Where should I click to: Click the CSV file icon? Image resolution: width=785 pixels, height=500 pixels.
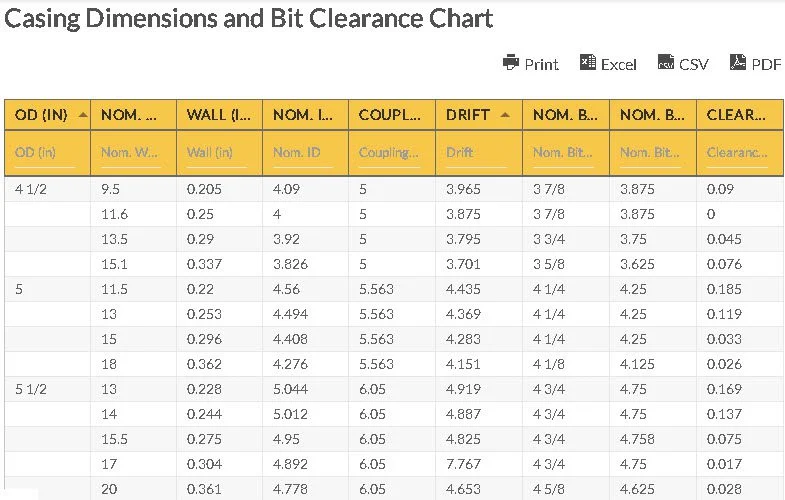(666, 63)
